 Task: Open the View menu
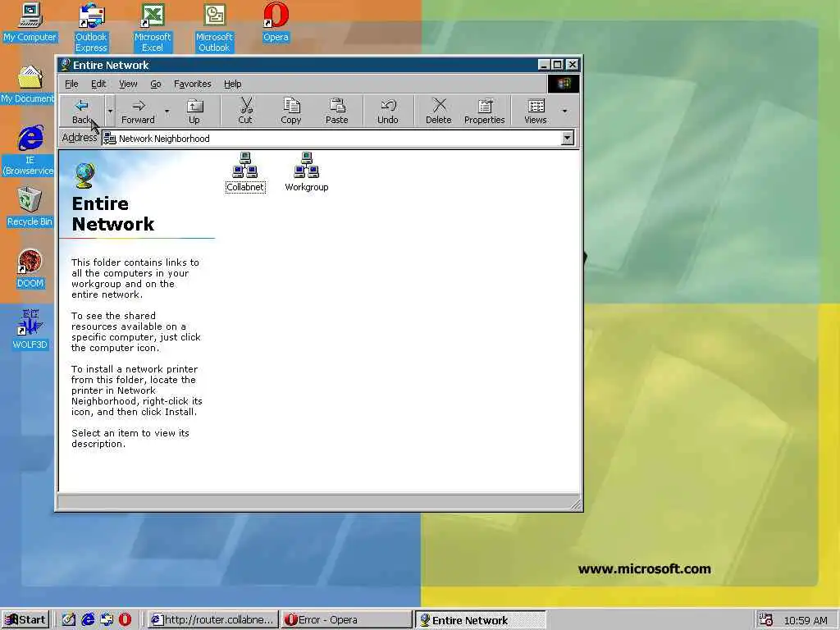(128, 84)
